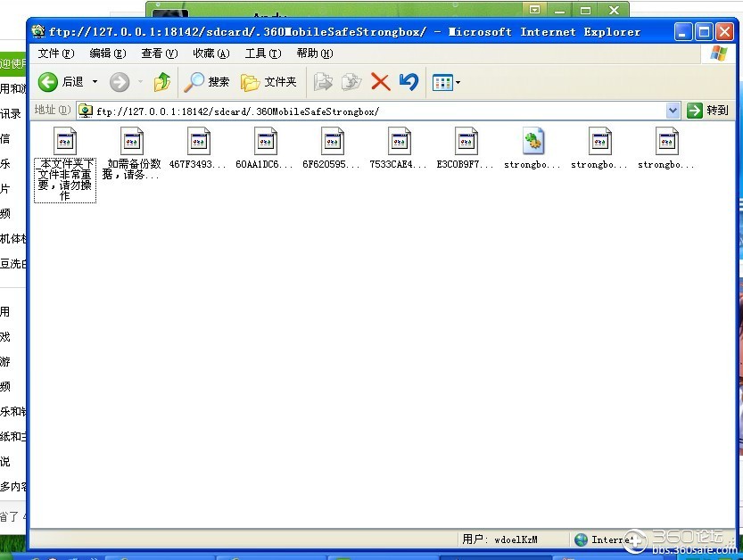Click the ftp address input field
Screen dimensions: 743x560
tap(375, 111)
